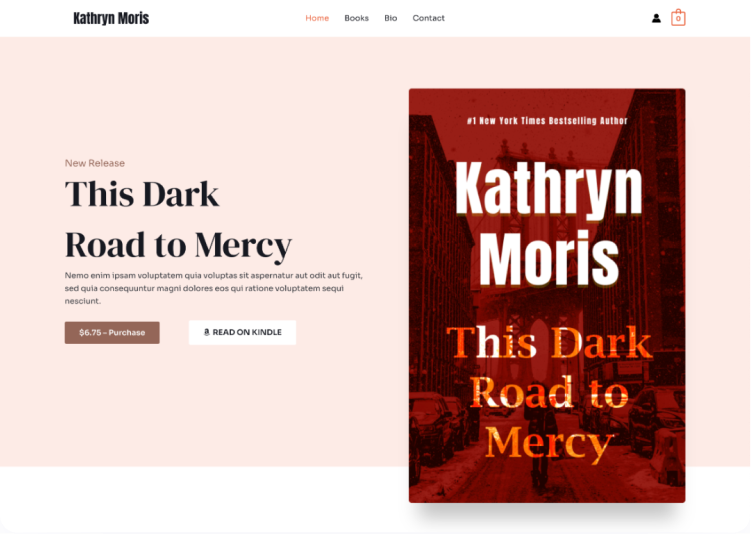Screen dimensions: 751x534
Task: Open the shopping cart bag icon
Action: click(678, 18)
